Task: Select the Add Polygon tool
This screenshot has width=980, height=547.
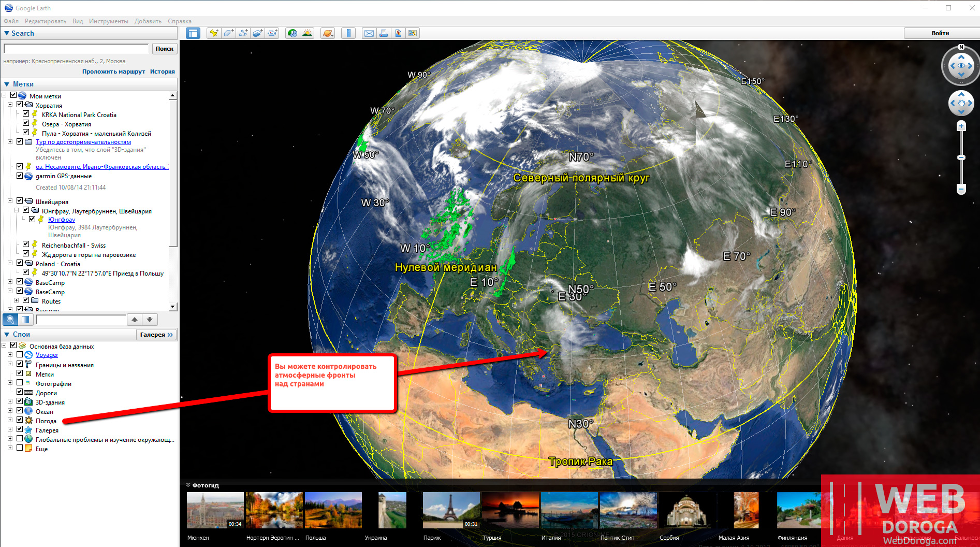Action: click(228, 33)
